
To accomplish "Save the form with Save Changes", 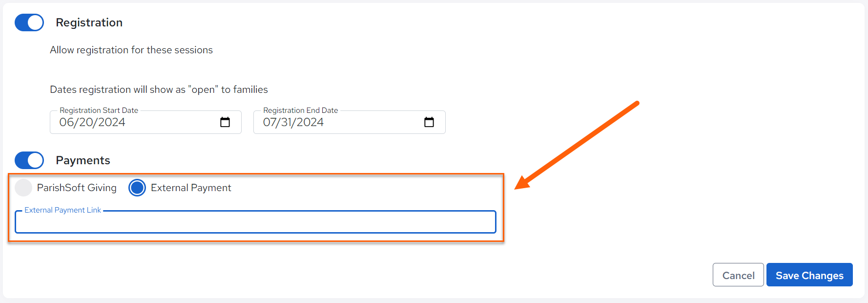I will click(809, 275).
